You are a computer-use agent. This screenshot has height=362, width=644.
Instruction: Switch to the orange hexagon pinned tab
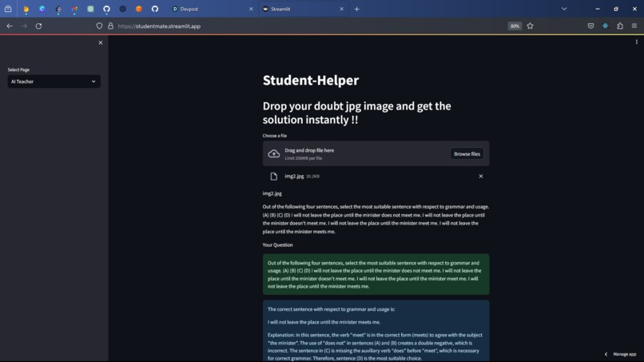coord(139,9)
